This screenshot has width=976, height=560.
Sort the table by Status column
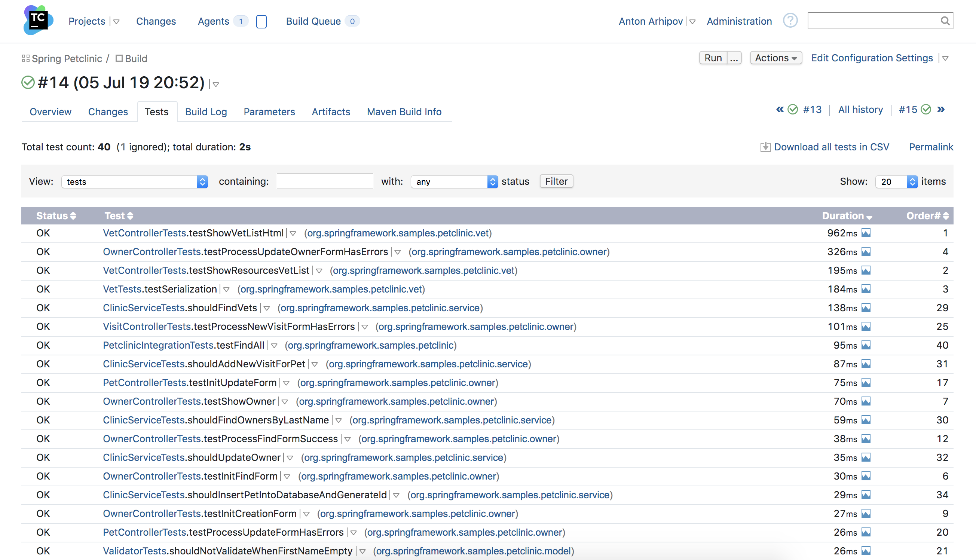[56, 216]
